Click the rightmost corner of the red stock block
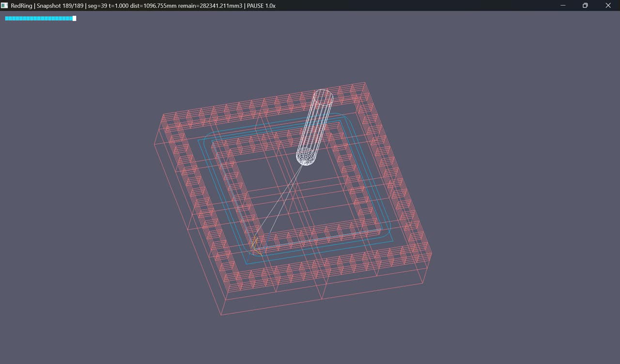Screen dimensions: 620x364 431,252
